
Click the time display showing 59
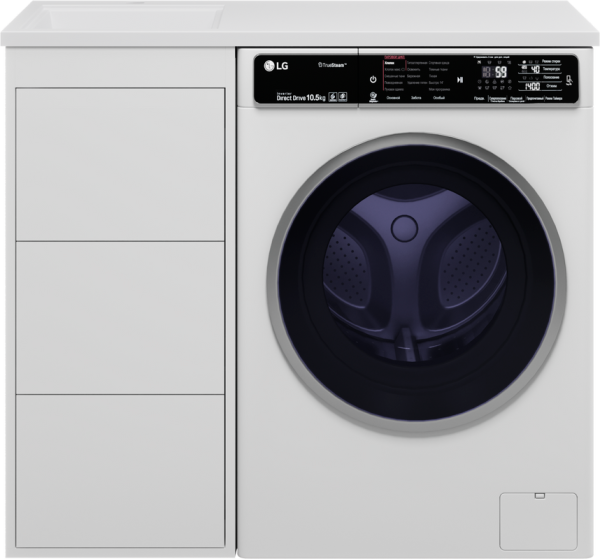pos(499,72)
